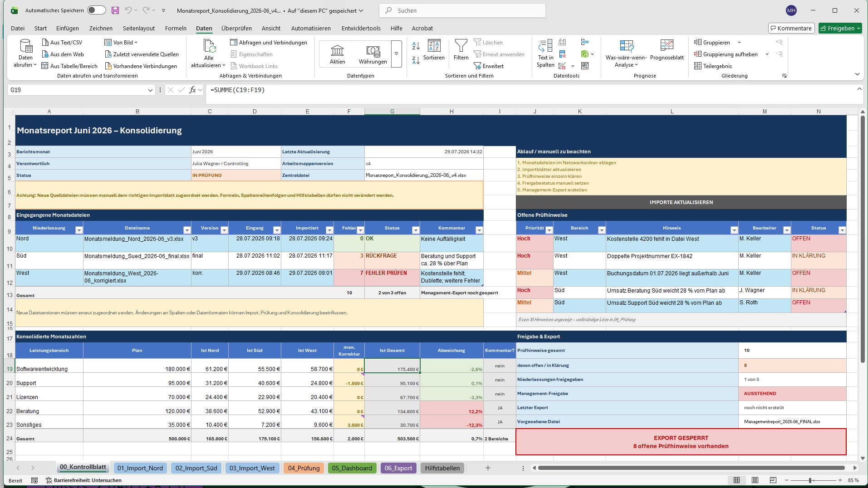
Task: Expand the Datentypen gallery arrow
Action: tap(396, 54)
